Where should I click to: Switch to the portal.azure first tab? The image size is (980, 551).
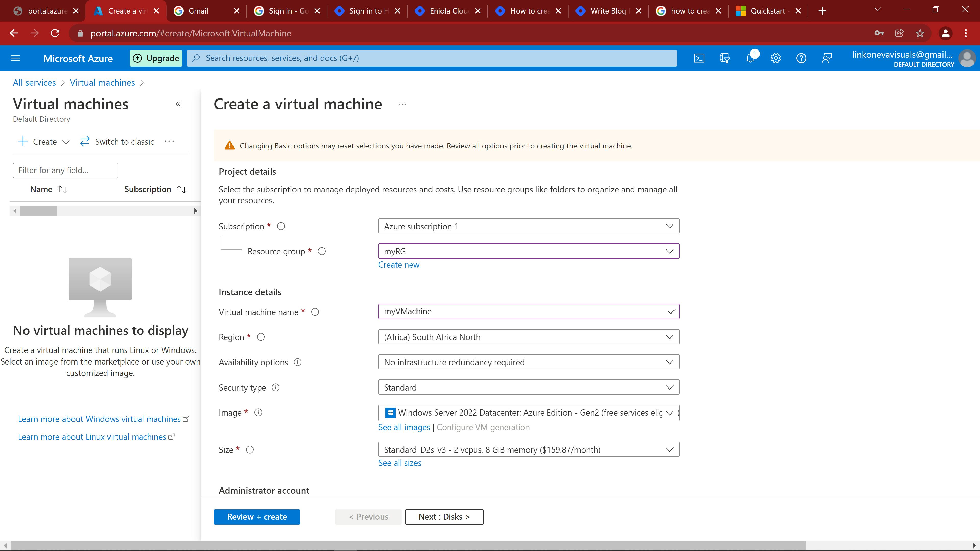coord(46,11)
